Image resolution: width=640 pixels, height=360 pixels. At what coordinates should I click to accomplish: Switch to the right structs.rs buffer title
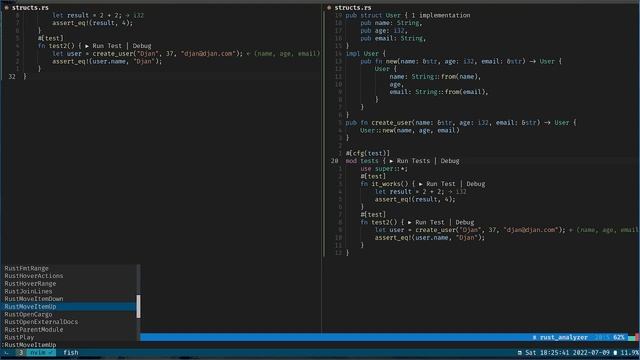coord(353,8)
